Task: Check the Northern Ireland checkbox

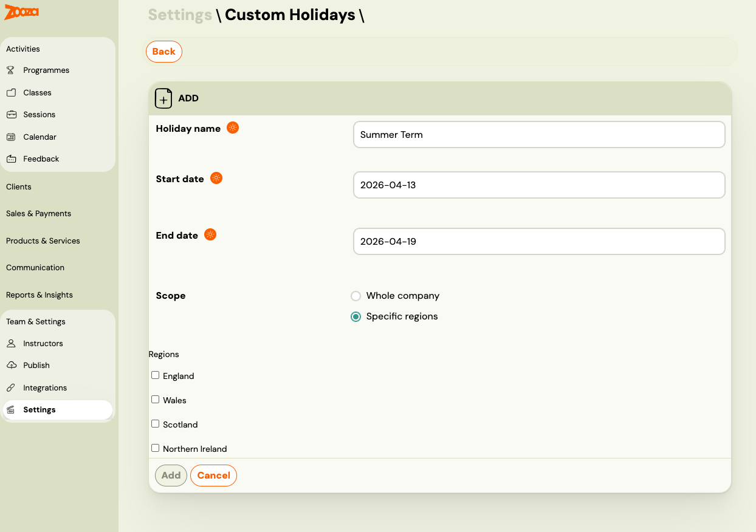Action: tap(155, 448)
